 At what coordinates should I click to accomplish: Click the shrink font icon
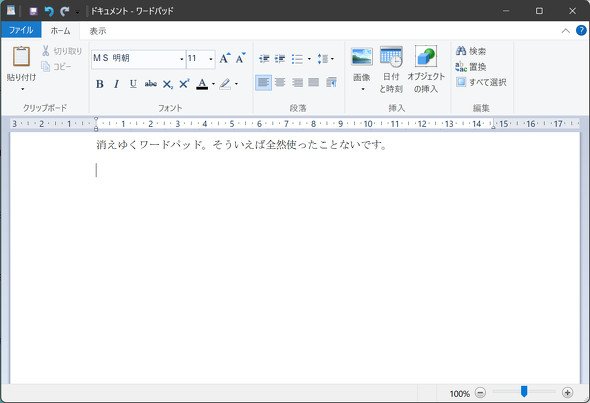(240, 58)
